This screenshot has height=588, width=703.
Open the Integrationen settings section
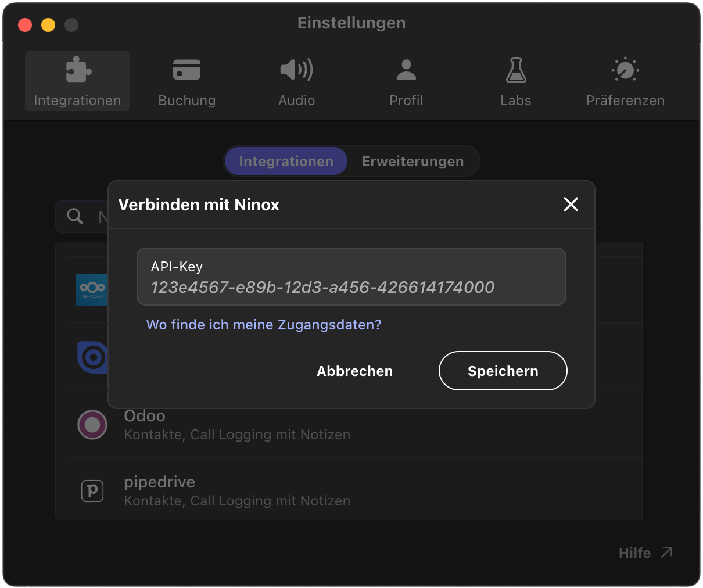77,80
